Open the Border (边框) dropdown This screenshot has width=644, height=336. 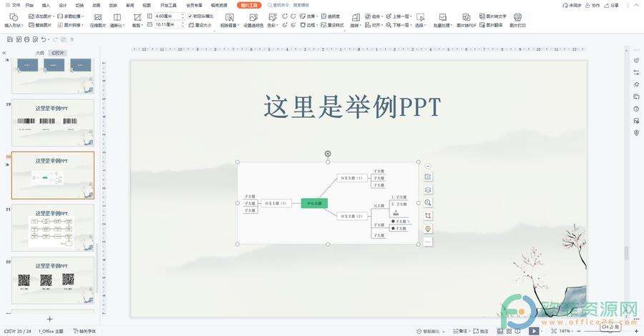[309, 25]
